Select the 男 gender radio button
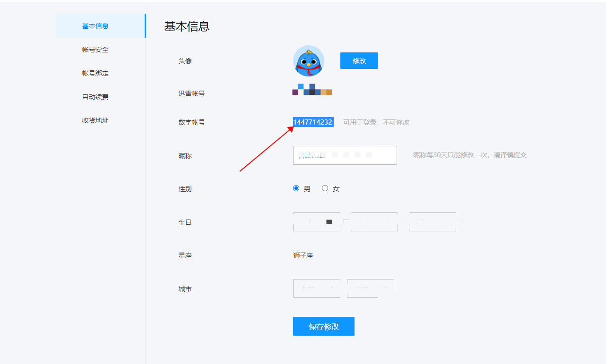The height and width of the screenshot is (364, 606). 296,188
